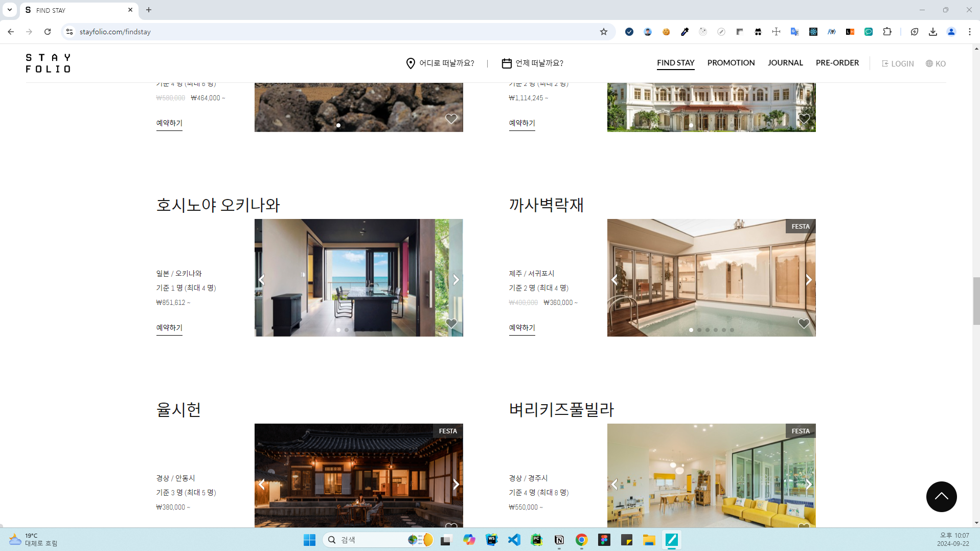Open Visual Studio Code from the taskbar
Screen dimensions: 980x551
tap(514, 540)
